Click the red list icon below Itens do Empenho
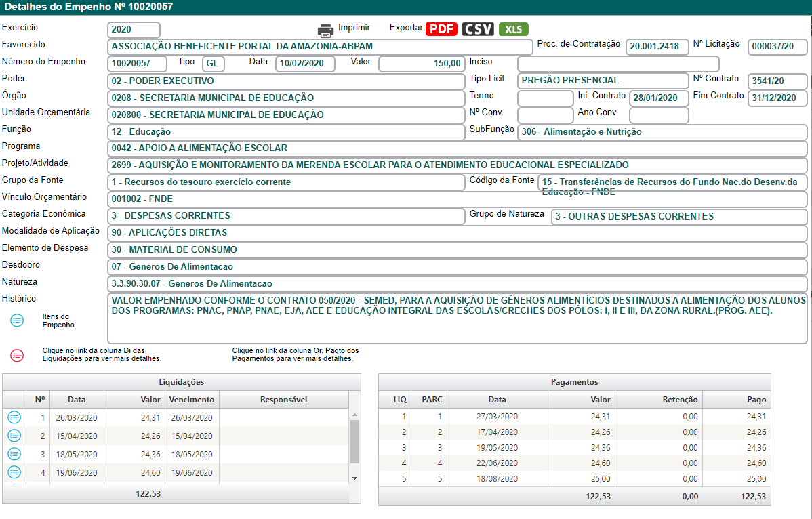 [17, 355]
